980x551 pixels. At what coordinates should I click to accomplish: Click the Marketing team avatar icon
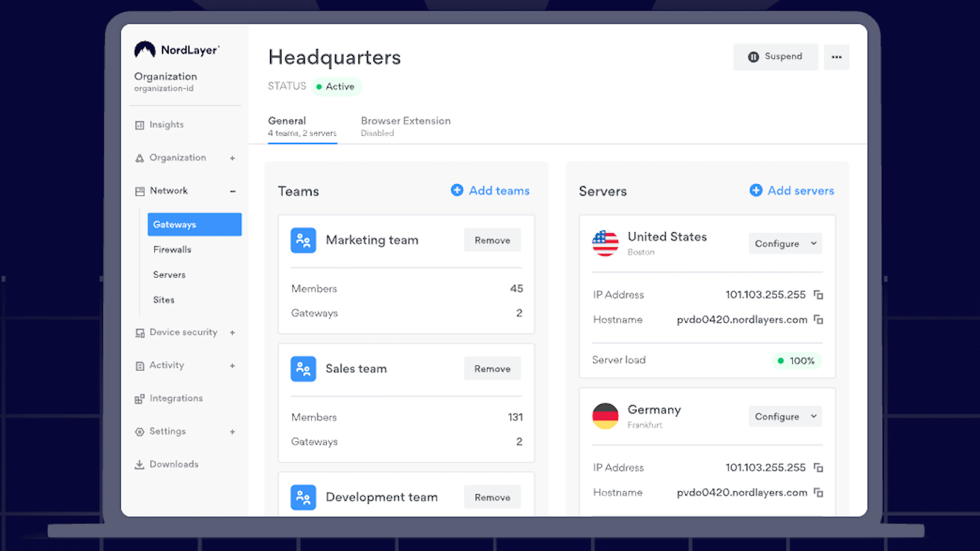pyautogui.click(x=303, y=240)
